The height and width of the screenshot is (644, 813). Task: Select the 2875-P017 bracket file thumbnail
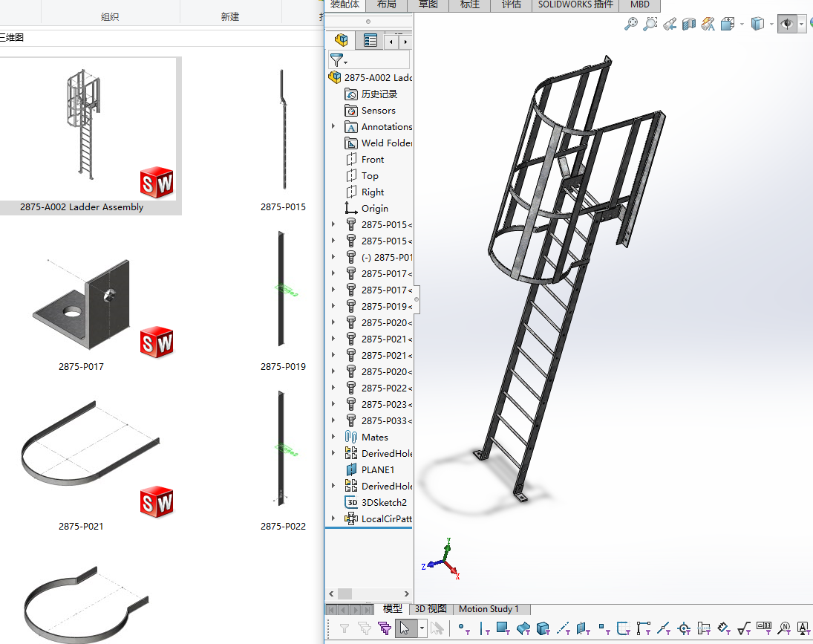[x=82, y=305]
